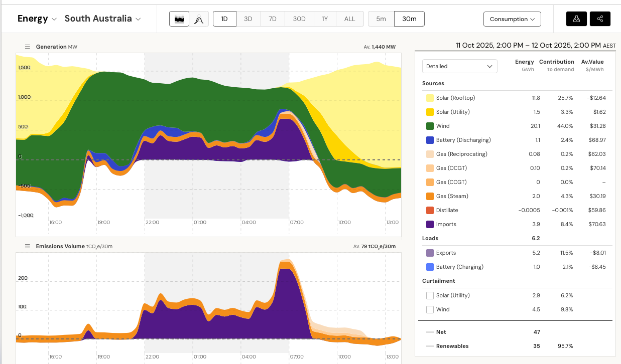Open Generation chart hamburger menu
This screenshot has height=364, width=621.
tap(28, 47)
